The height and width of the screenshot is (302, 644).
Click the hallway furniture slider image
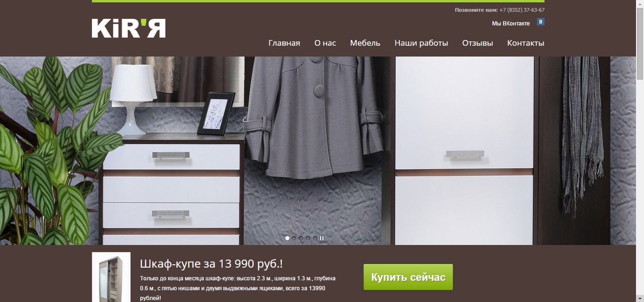pyautogui.click(x=318, y=151)
